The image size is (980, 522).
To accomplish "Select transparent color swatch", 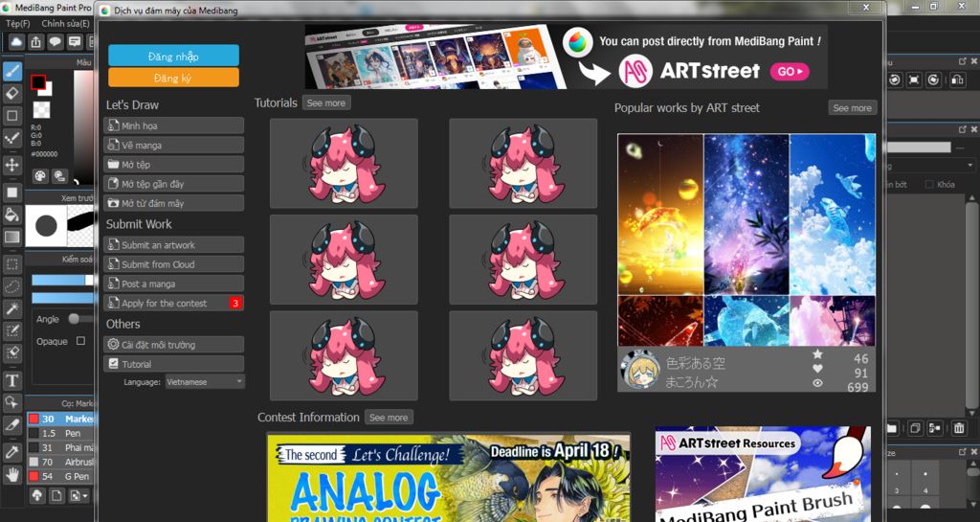I will [x=41, y=110].
